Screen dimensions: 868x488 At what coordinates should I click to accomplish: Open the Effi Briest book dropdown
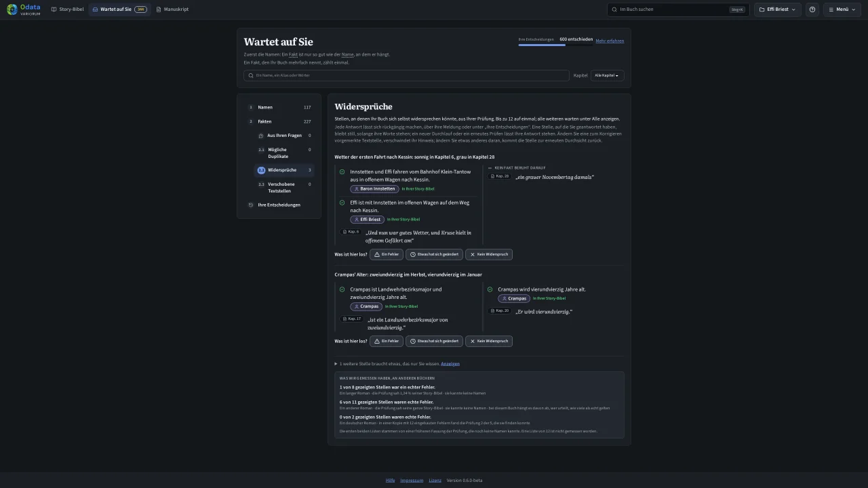coord(778,9)
